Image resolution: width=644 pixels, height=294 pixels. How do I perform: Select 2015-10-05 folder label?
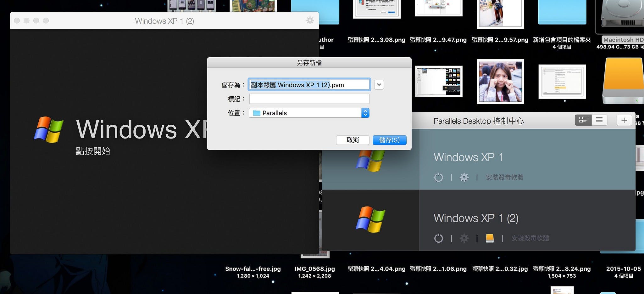coord(624,269)
